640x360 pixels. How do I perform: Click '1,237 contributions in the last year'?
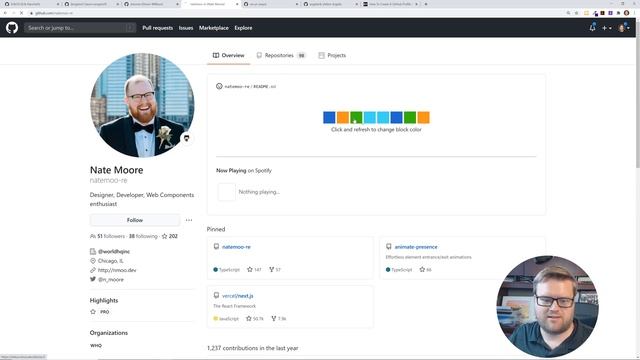253,348
